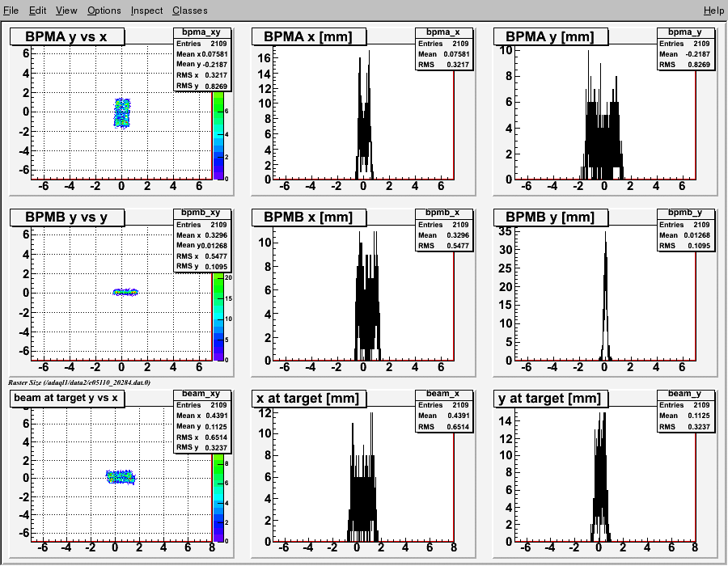Click the beam at target color palette bar
Image resolution: width=728 pixels, height=566 pixels.
click(218, 497)
